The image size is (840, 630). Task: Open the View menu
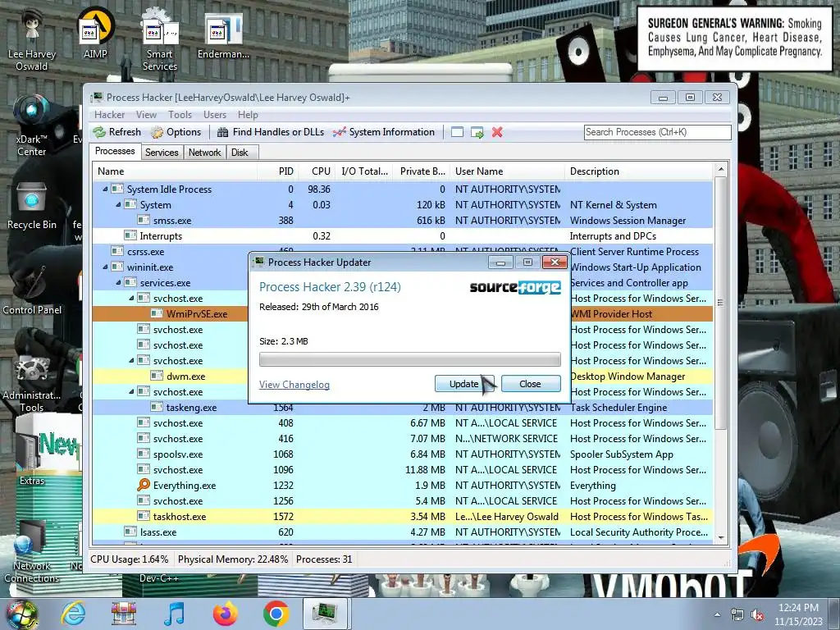click(146, 115)
